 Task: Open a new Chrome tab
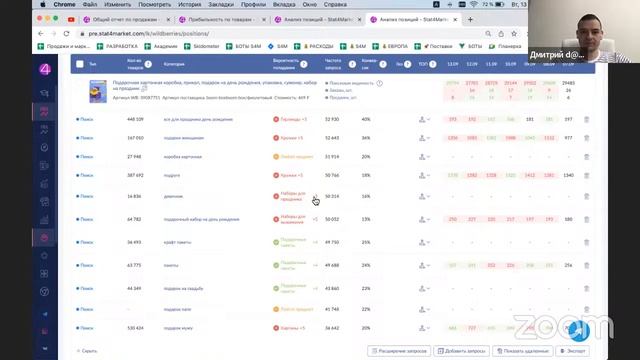tap(470, 19)
